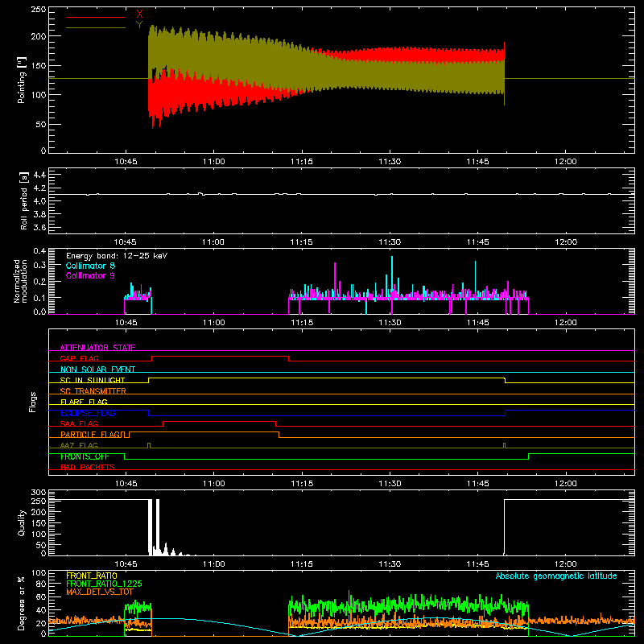This screenshot has width=644, height=644.
Task: Click the 'Quality' vertical axis title
Action: tap(22, 522)
